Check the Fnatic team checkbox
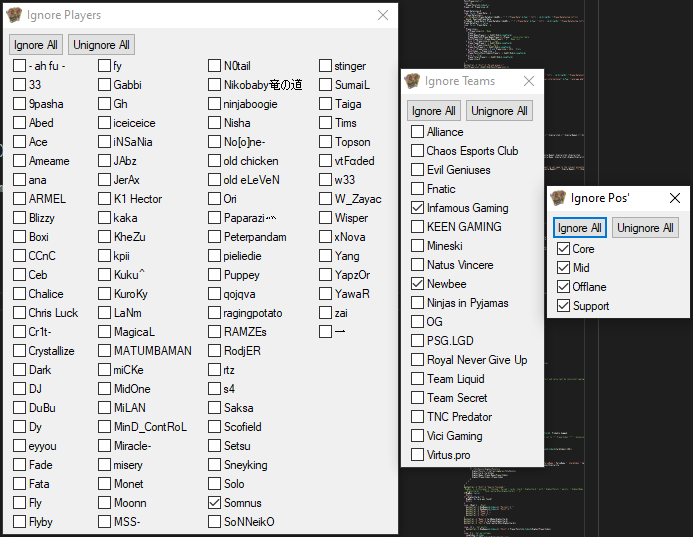This screenshot has width=693, height=537. pyautogui.click(x=417, y=188)
